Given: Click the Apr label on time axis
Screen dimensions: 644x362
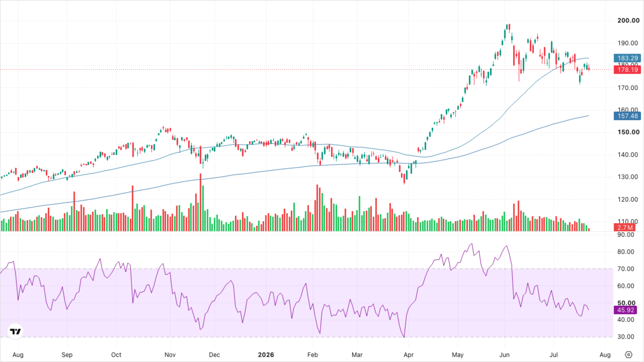Looking at the screenshot, I should [x=409, y=355].
